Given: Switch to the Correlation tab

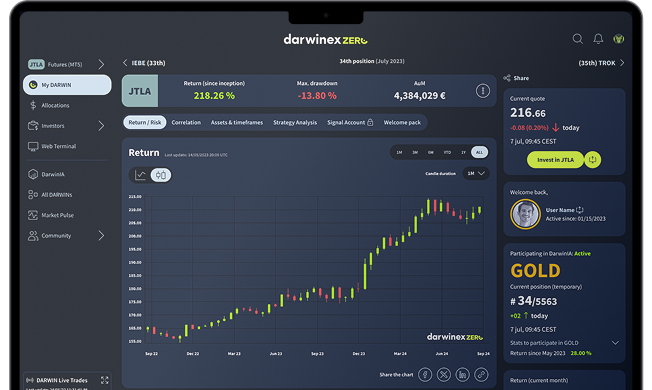Looking at the screenshot, I should pos(186,122).
